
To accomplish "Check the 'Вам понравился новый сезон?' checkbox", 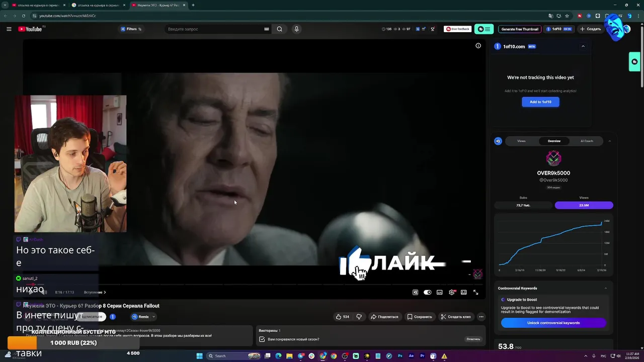I will click(x=262, y=339).
